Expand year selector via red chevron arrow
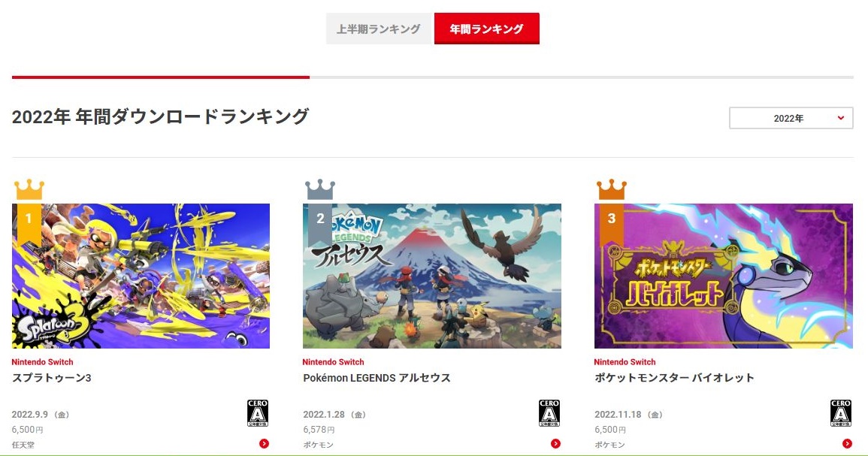The image size is (868, 456). click(841, 118)
